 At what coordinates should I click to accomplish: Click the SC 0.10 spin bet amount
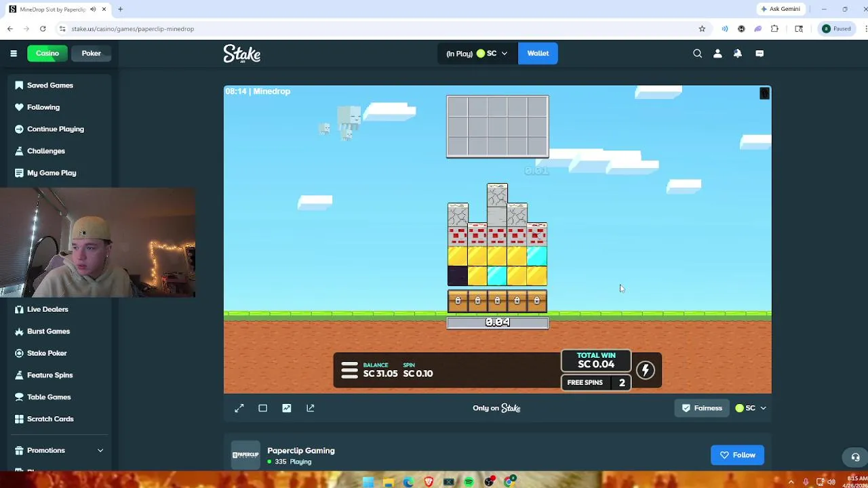(418, 373)
